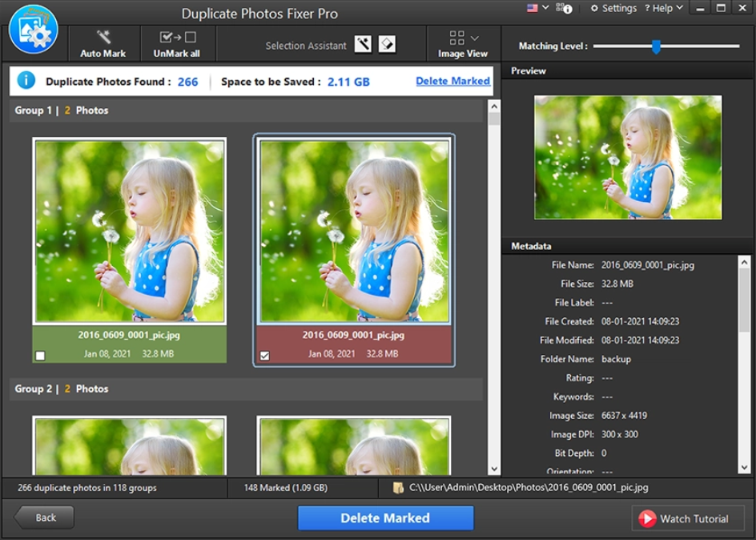Use the Selection Assistant wand icon
Screen dimensions: 756x540
pos(361,45)
